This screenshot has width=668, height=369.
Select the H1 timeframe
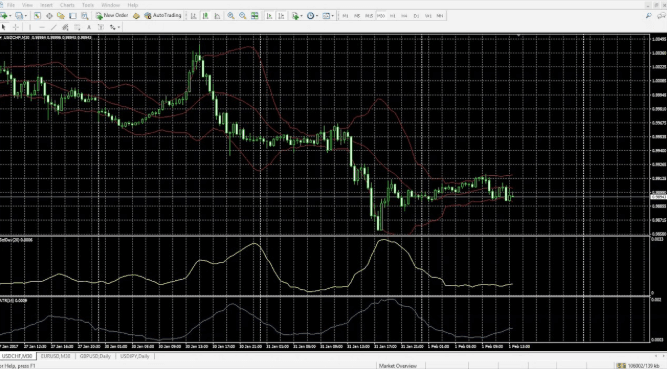392,16
